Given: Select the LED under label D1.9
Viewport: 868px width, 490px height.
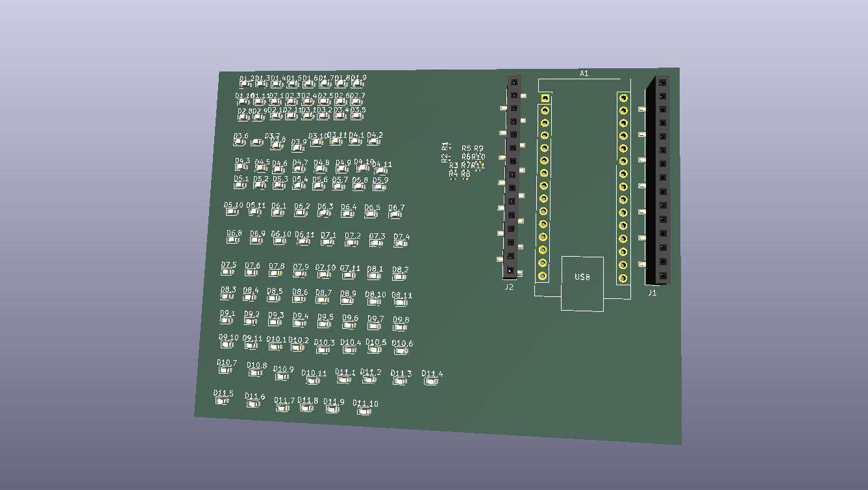Looking at the screenshot, I should (x=358, y=84).
